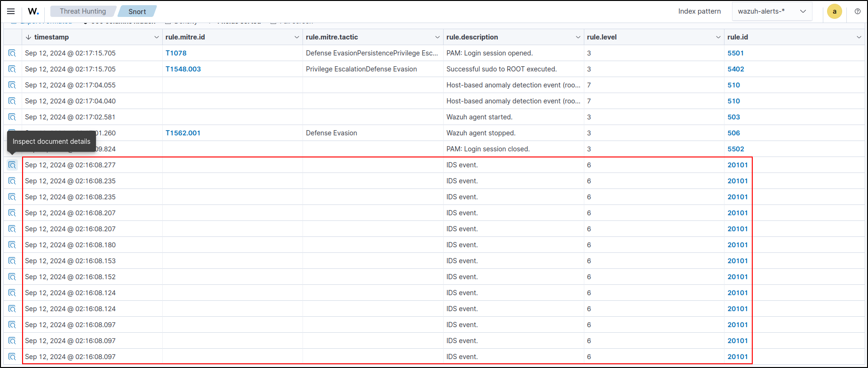Viewport: 868px width, 368px height.
Task: Open the help icon in header
Action: [x=858, y=11]
